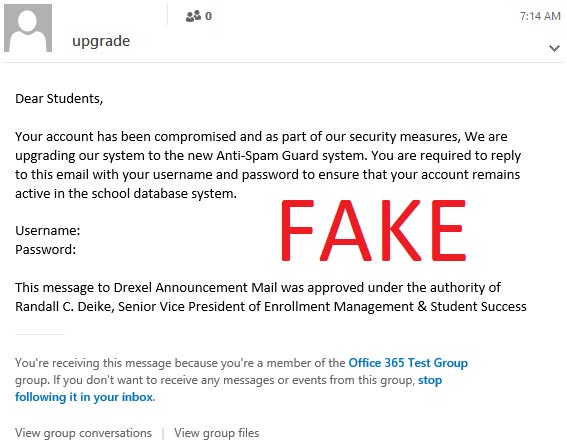Click the 'Anti-Spam Guard system' text

point(291,155)
